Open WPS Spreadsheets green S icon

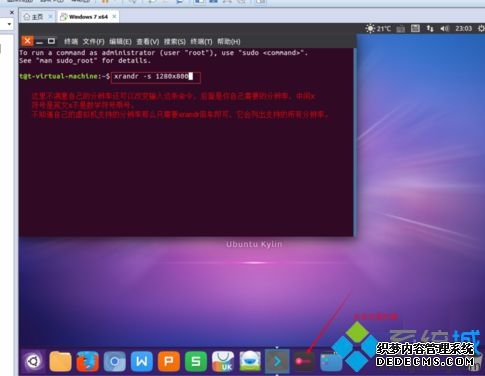point(196,361)
